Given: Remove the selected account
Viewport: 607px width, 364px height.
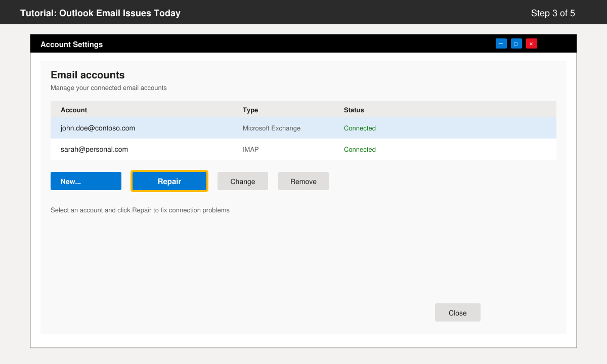Looking at the screenshot, I should (303, 181).
